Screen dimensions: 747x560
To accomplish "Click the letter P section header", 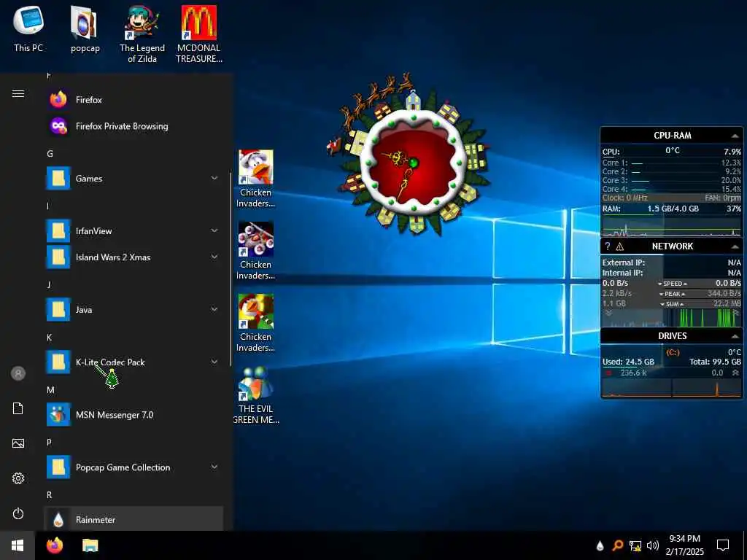I will click(49, 443).
